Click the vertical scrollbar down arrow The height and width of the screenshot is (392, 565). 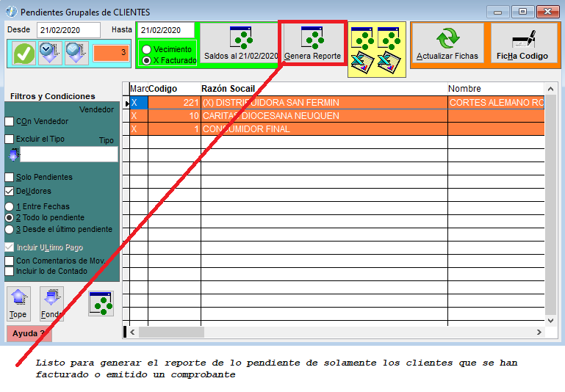tap(550, 320)
